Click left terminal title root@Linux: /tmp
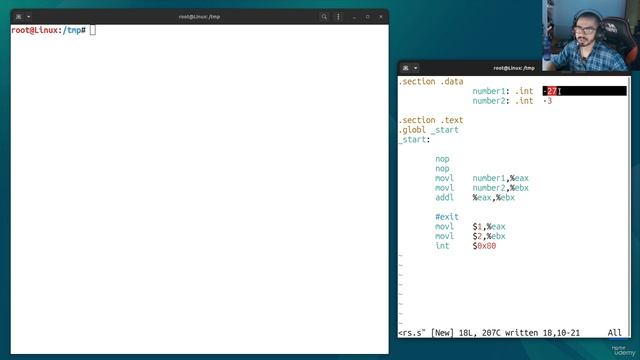Viewport: 640px width, 360px height. (200, 17)
